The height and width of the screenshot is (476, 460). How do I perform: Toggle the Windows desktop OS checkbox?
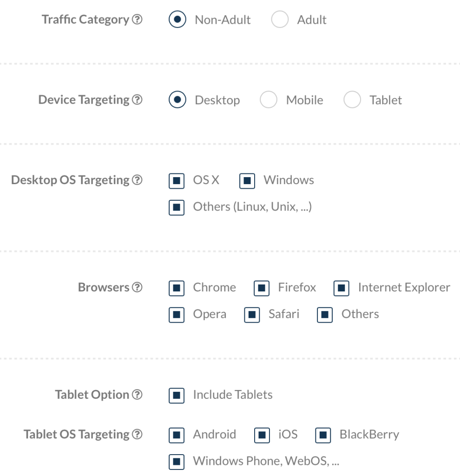click(247, 181)
